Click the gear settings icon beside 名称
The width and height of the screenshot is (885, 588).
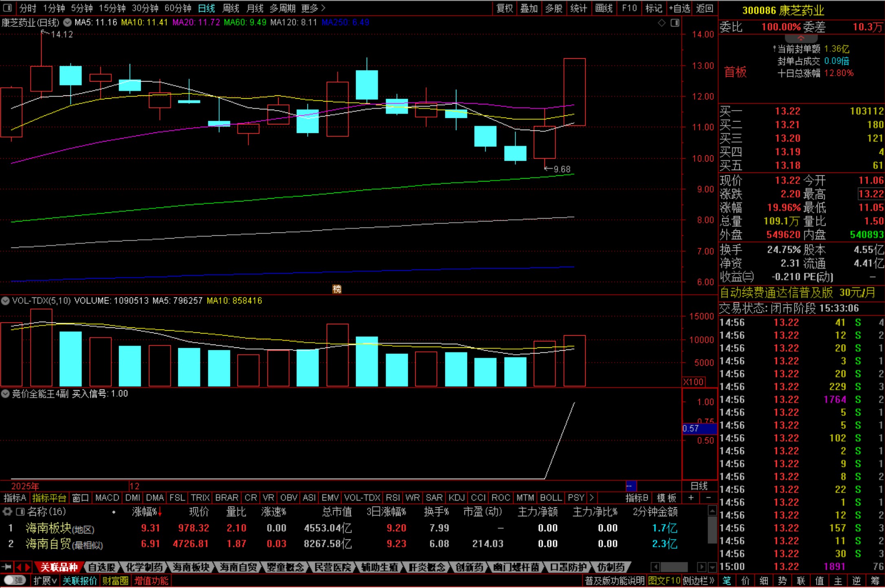pyautogui.click(x=7, y=511)
